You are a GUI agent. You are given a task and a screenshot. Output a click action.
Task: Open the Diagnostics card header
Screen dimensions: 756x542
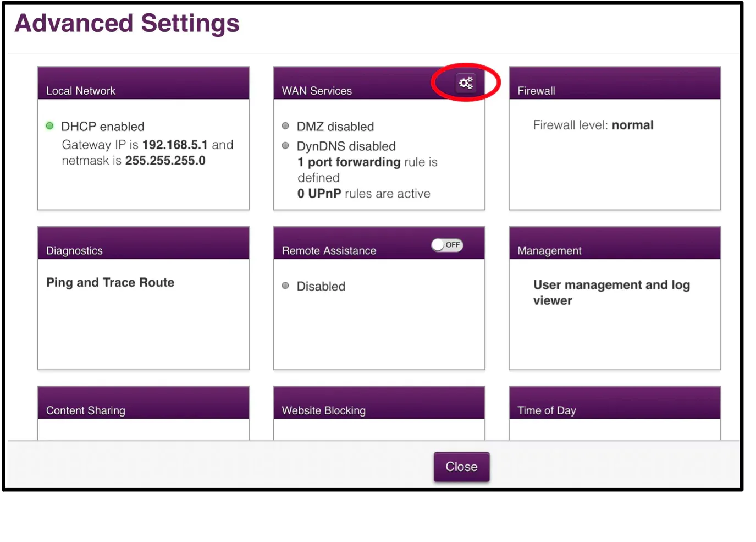point(74,250)
